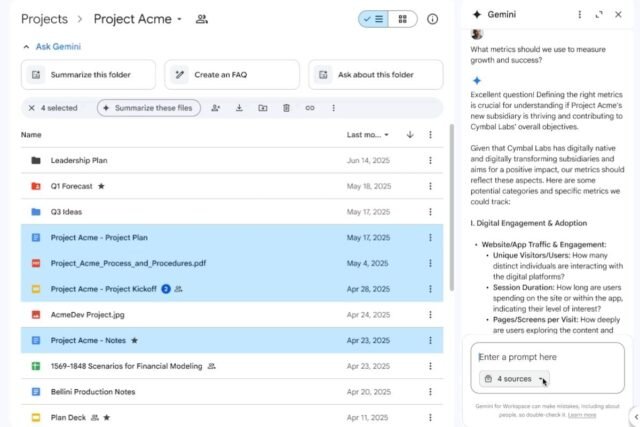The width and height of the screenshot is (640, 427).
Task: Click the share people icon beside Project Acme
Action: pos(202,19)
